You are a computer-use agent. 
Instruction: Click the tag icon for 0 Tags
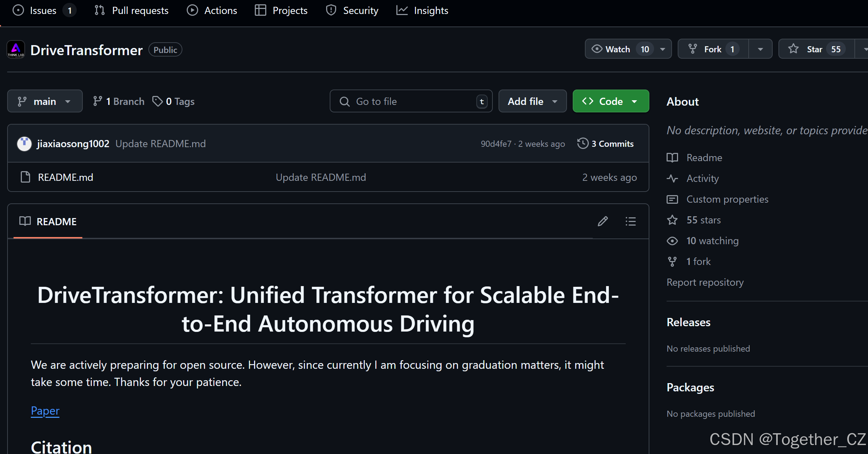pyautogui.click(x=157, y=101)
